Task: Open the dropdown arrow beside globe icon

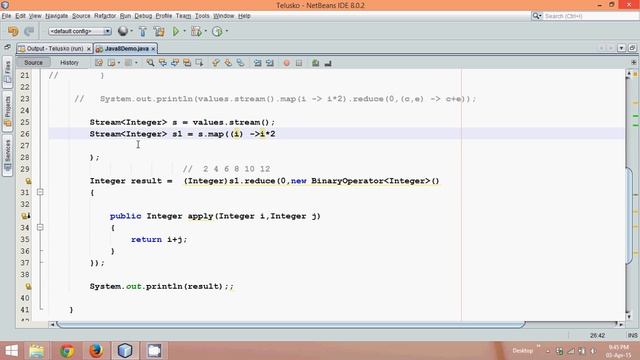Action: tap(131, 31)
